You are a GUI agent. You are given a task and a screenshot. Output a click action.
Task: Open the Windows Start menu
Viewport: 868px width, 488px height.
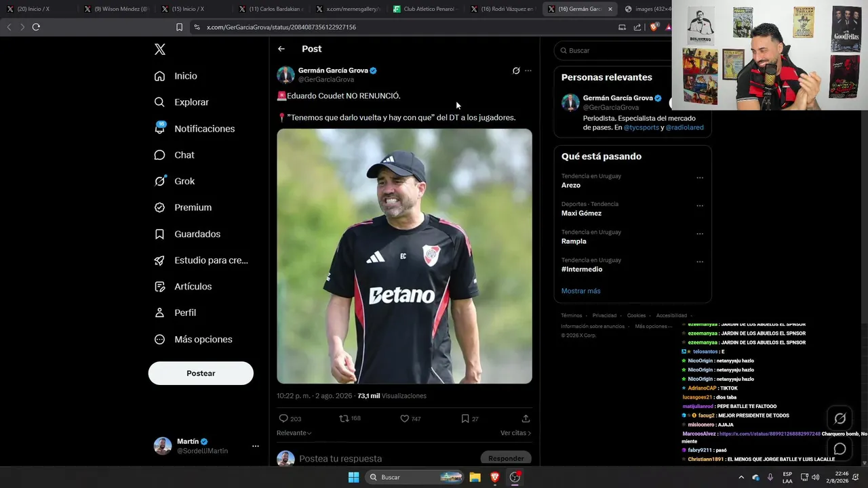click(353, 477)
